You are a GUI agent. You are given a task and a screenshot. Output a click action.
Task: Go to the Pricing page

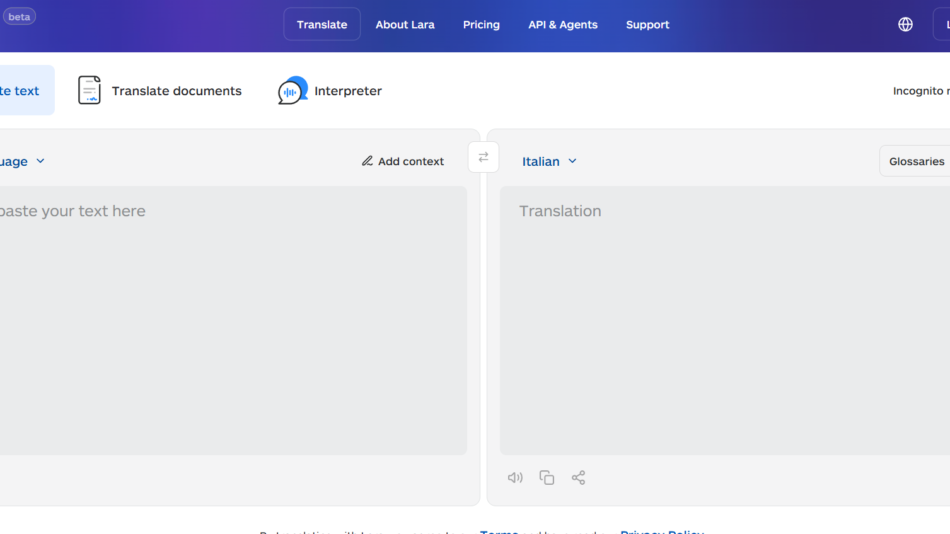click(x=481, y=25)
